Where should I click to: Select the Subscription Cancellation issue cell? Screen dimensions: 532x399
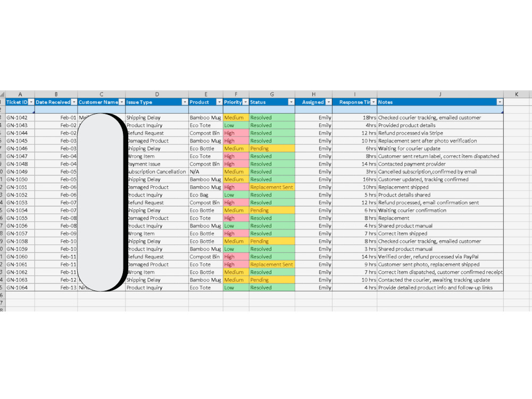pos(157,172)
